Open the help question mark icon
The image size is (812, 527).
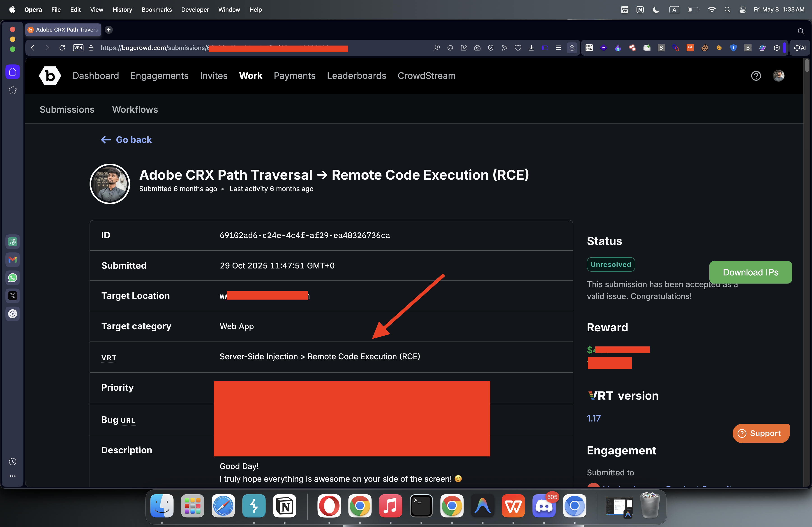coord(756,76)
